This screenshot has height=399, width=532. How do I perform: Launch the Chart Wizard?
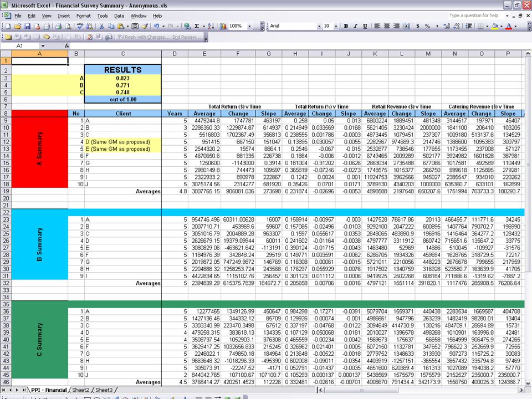pos(223,26)
